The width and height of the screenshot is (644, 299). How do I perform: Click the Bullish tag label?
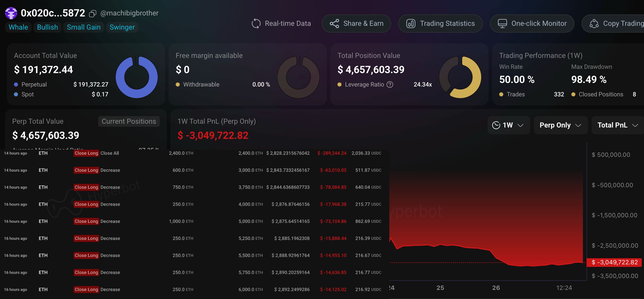pyautogui.click(x=47, y=27)
